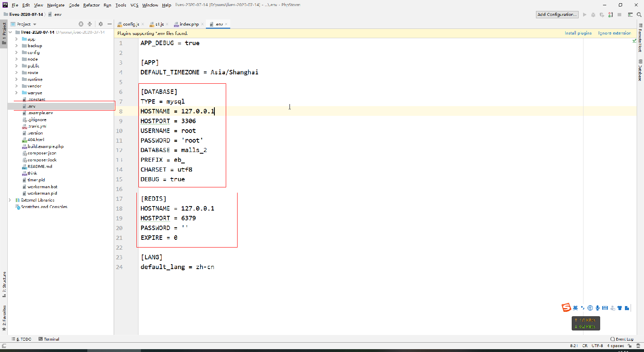Open the VCS menu

(x=134, y=5)
